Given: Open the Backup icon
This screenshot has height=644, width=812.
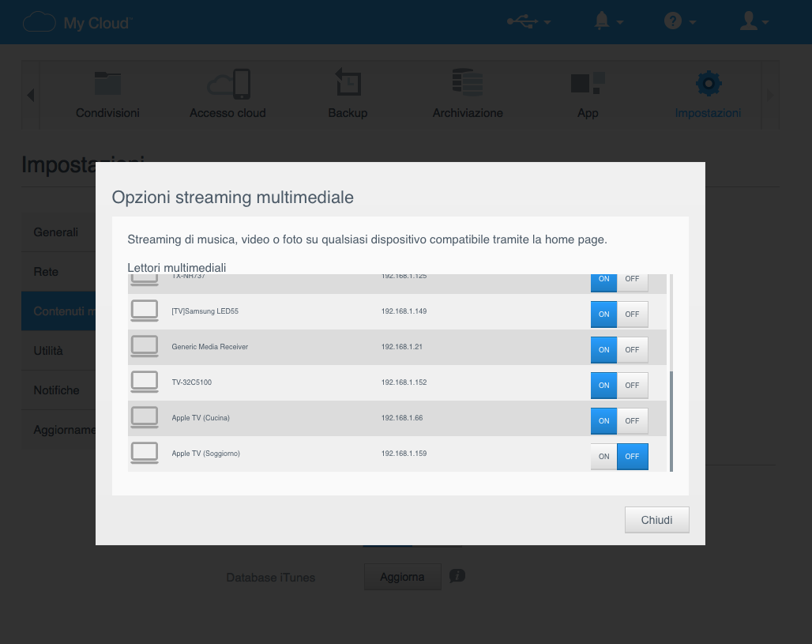Looking at the screenshot, I should click(x=348, y=82).
